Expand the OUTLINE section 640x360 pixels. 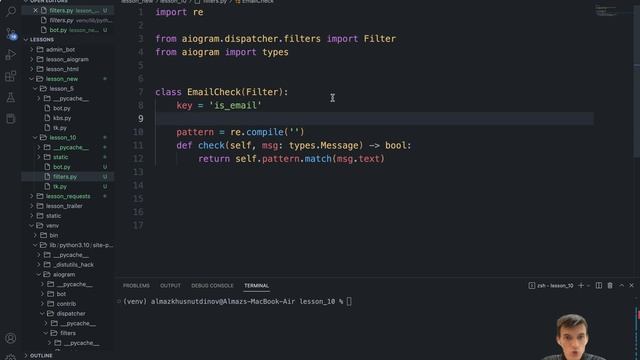click(41, 356)
